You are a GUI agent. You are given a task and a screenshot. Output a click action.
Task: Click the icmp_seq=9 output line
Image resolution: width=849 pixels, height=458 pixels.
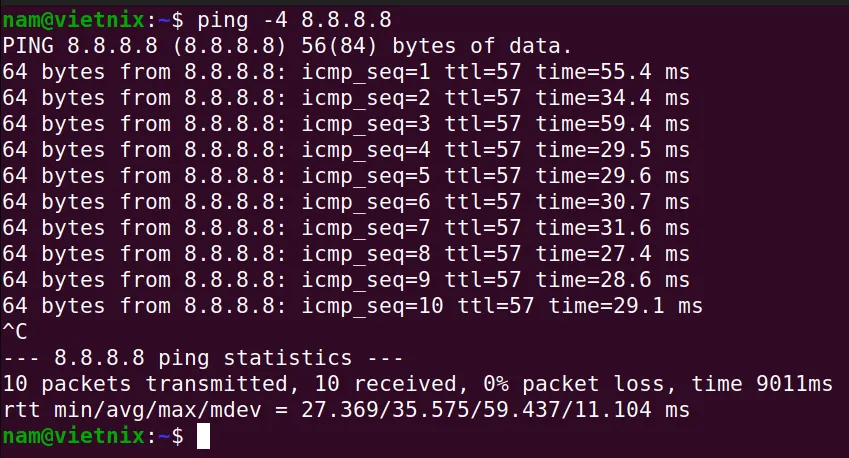(346, 280)
